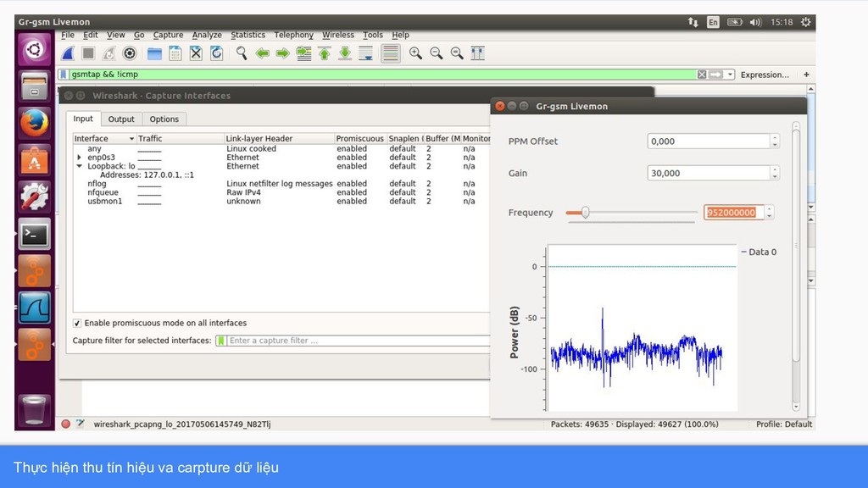Open Wireshark launcher icon
The image size is (868, 488).
34,308
